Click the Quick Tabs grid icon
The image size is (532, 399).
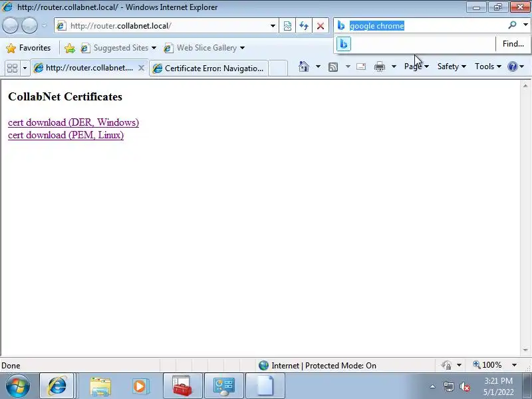[x=13, y=68]
